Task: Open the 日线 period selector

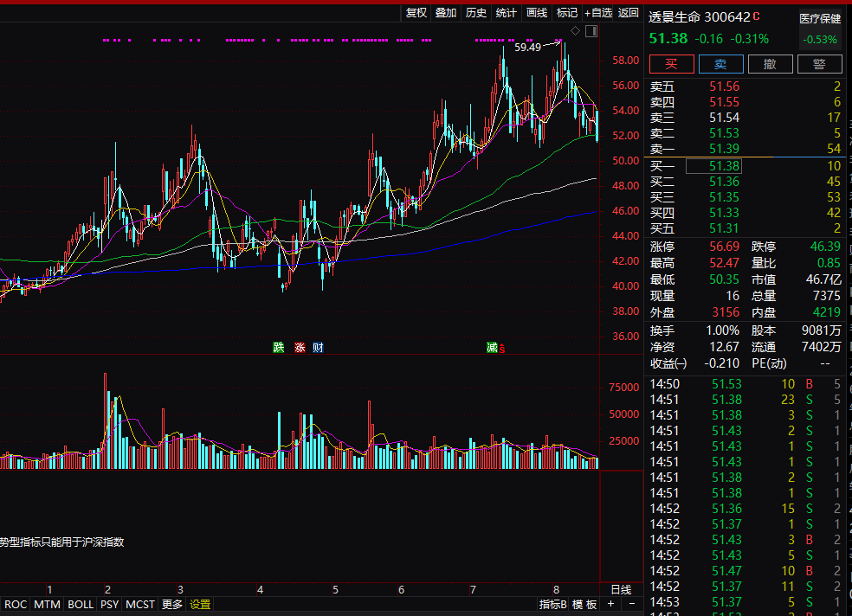Action: click(x=621, y=589)
